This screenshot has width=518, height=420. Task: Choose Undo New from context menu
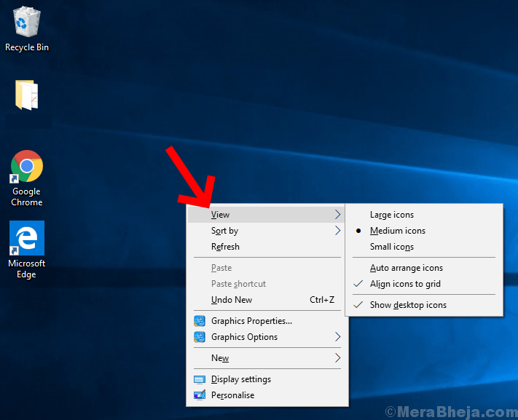tap(266, 300)
